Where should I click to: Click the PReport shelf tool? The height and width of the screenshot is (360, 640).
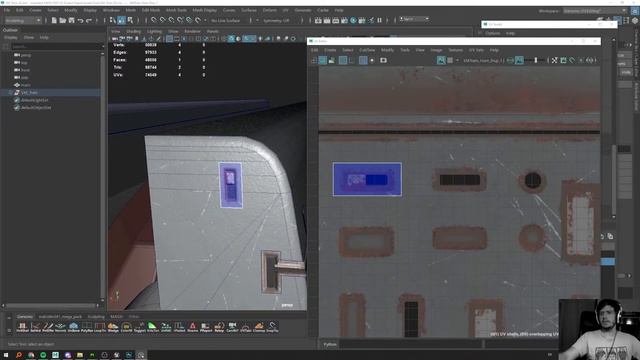click(x=206, y=327)
